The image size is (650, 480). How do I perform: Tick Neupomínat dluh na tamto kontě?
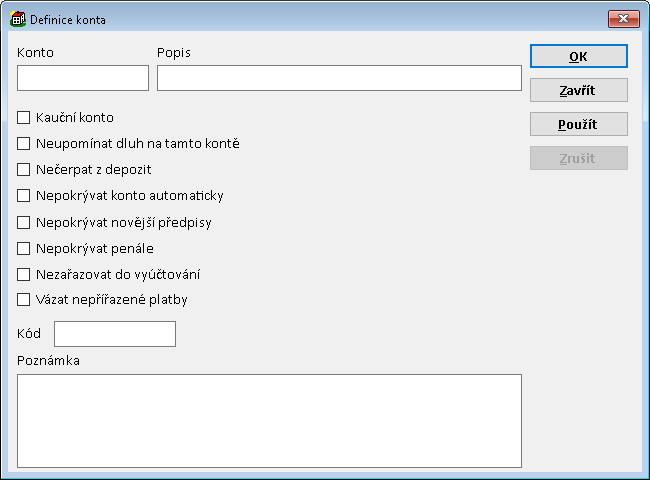pos(24,144)
